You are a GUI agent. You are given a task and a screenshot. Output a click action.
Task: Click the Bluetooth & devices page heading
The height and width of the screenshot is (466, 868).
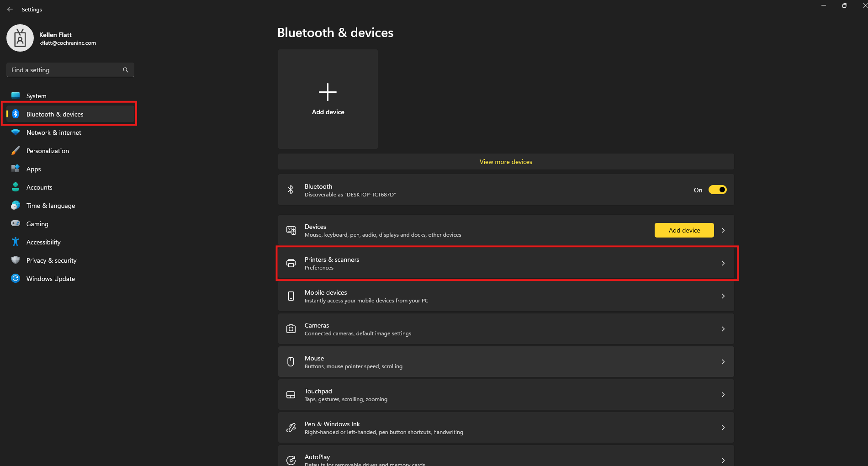click(x=335, y=33)
